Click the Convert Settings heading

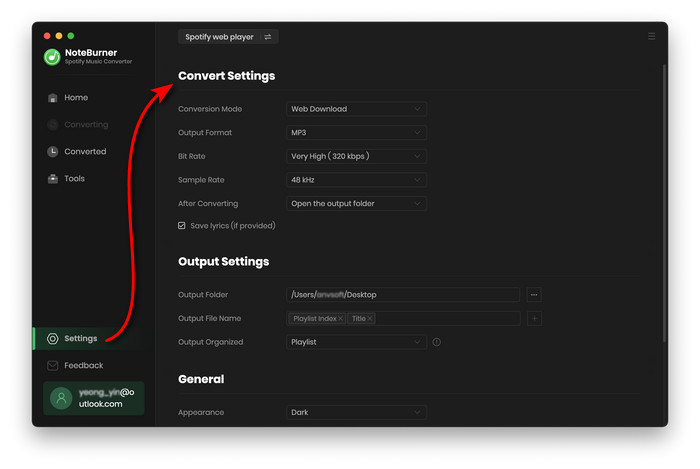(x=226, y=76)
